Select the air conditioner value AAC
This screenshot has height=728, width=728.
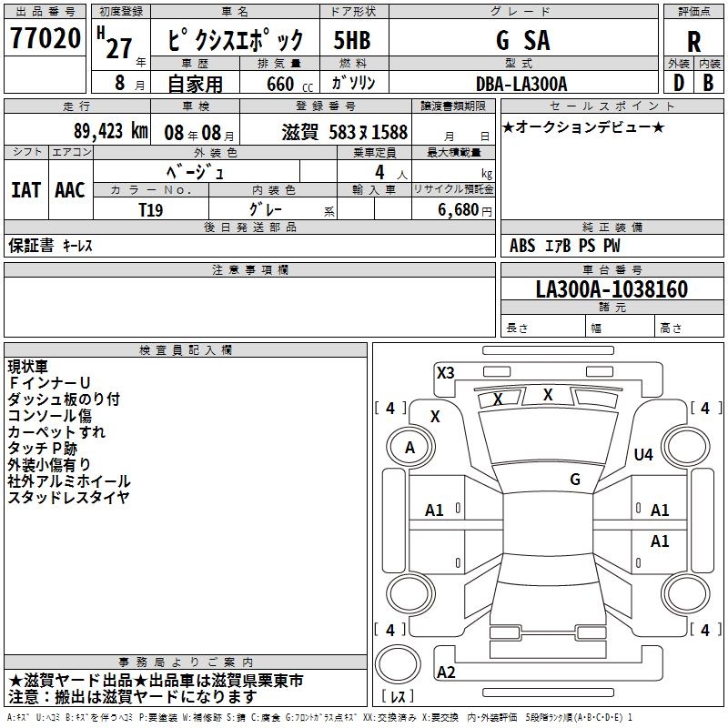(70, 190)
